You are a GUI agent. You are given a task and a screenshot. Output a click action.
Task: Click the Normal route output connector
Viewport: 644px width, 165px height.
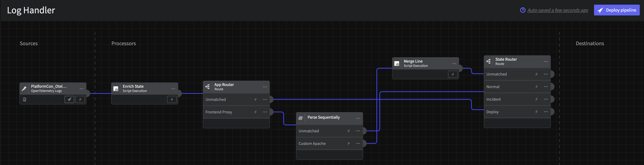point(552,87)
